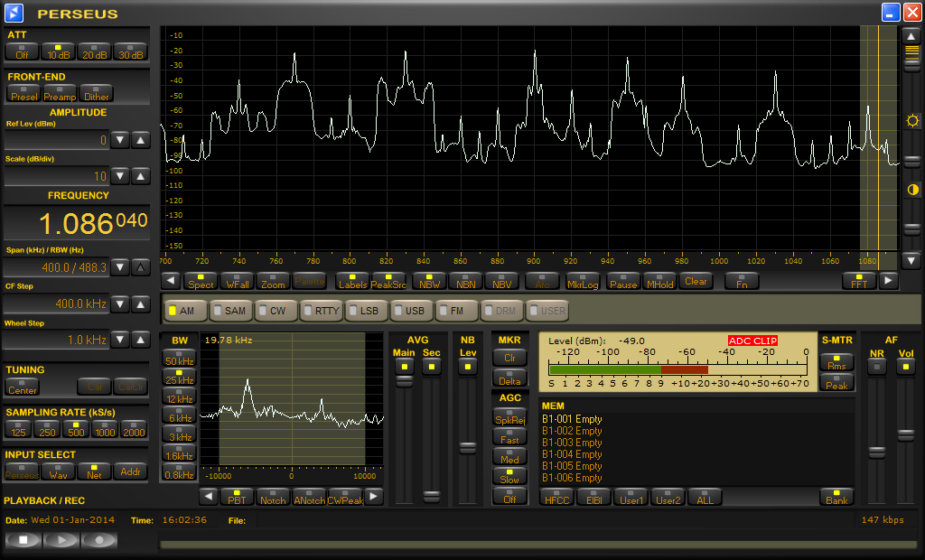Increase the Wheel Step value
Screen dimensions: 925x560
tap(140, 340)
